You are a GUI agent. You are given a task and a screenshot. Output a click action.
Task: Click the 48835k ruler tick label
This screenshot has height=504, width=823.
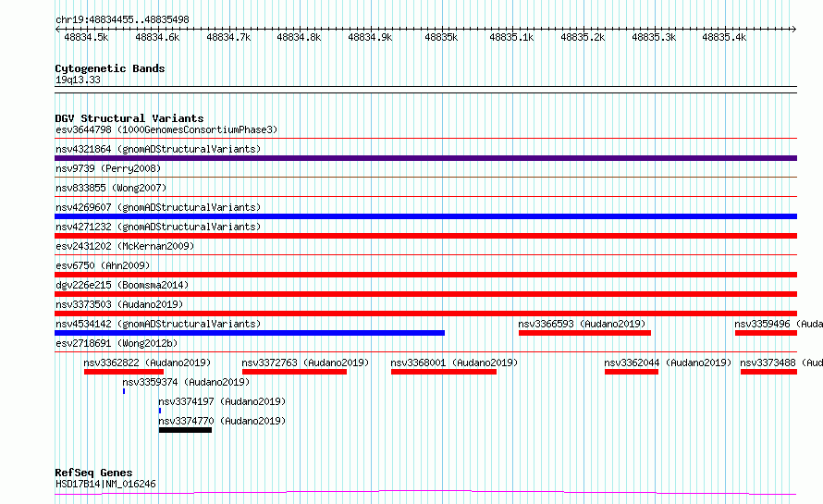point(441,37)
